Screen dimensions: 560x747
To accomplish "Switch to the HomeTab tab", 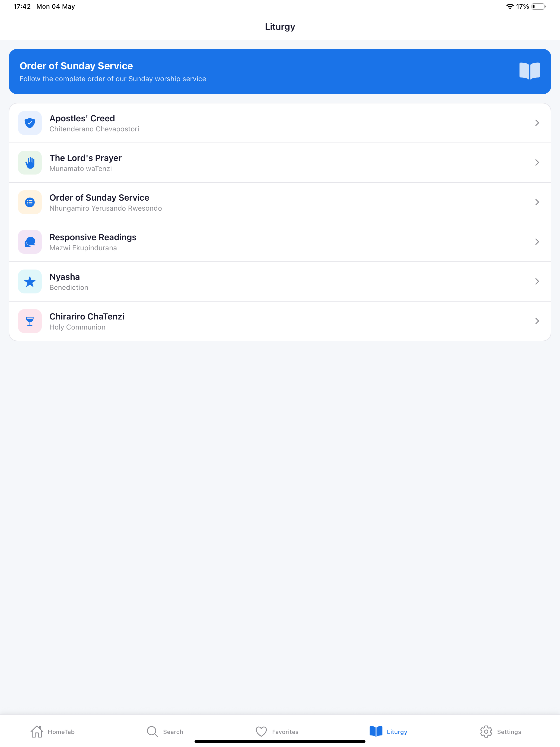I will pos(53,732).
